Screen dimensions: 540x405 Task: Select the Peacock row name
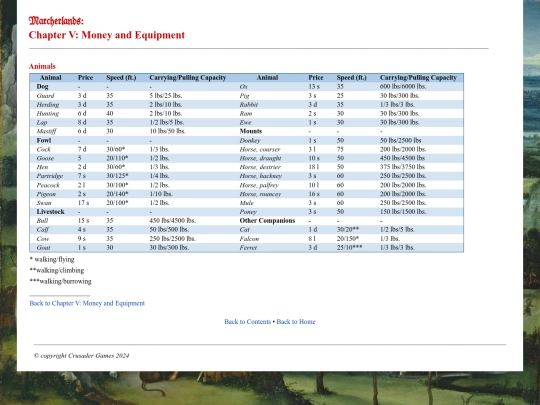(x=48, y=185)
